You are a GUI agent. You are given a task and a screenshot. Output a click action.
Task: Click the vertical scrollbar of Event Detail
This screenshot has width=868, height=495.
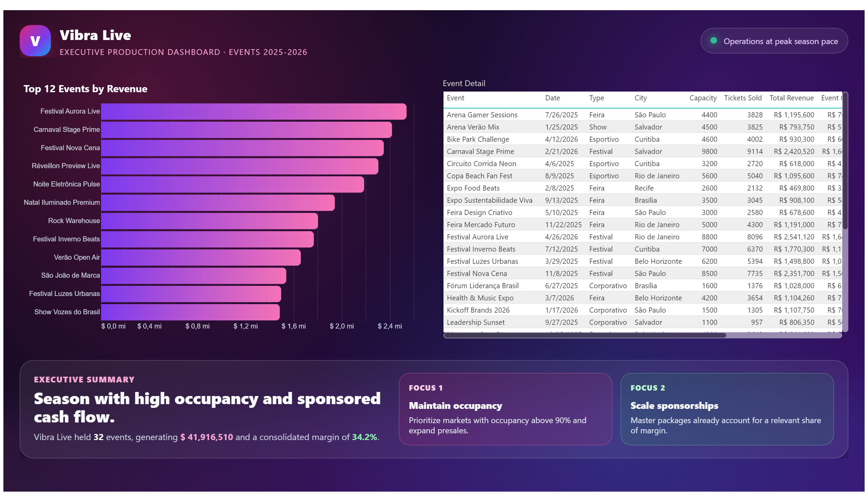pos(845,162)
